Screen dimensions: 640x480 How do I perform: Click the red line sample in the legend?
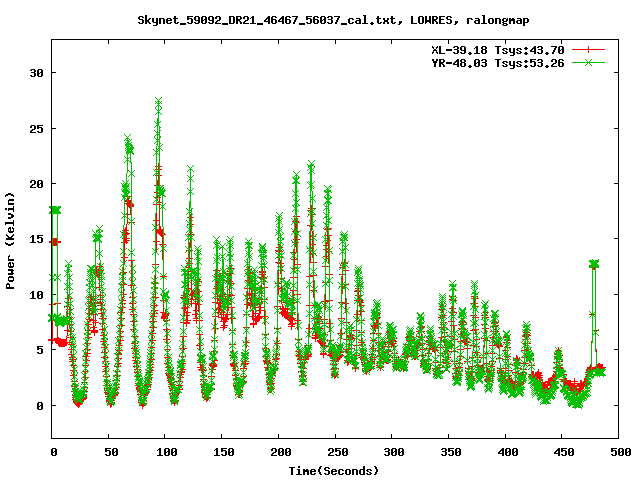(x=588, y=50)
